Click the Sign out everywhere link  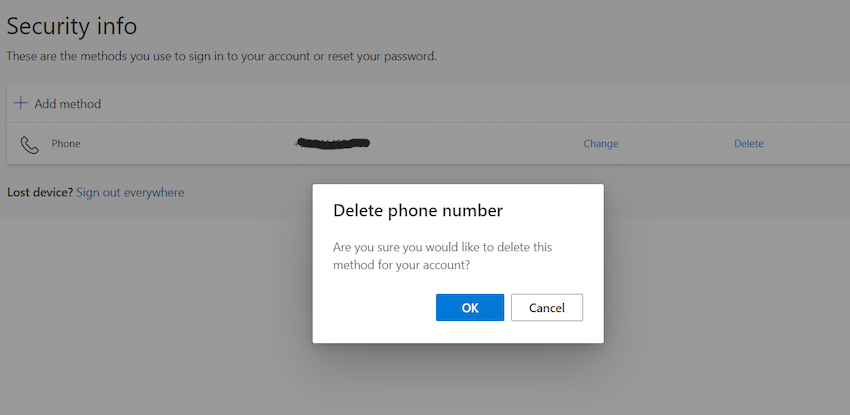[130, 192]
